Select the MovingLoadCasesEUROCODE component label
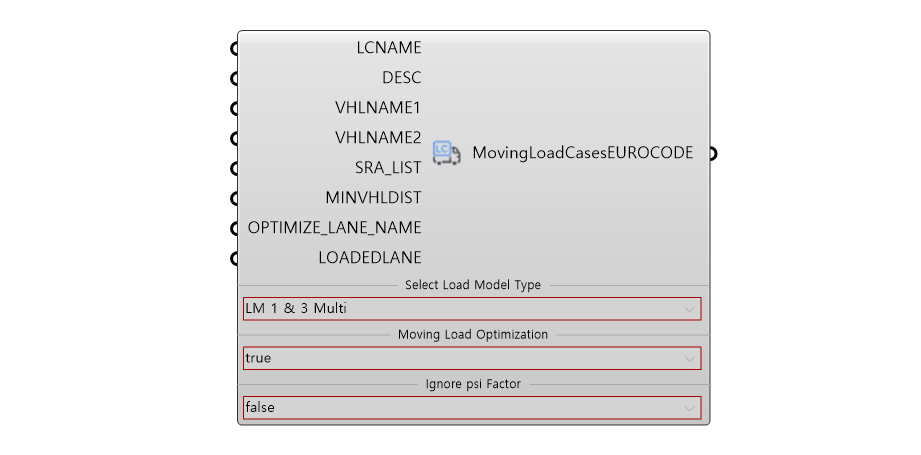Viewport: 921px width, 455px height. pos(583,153)
